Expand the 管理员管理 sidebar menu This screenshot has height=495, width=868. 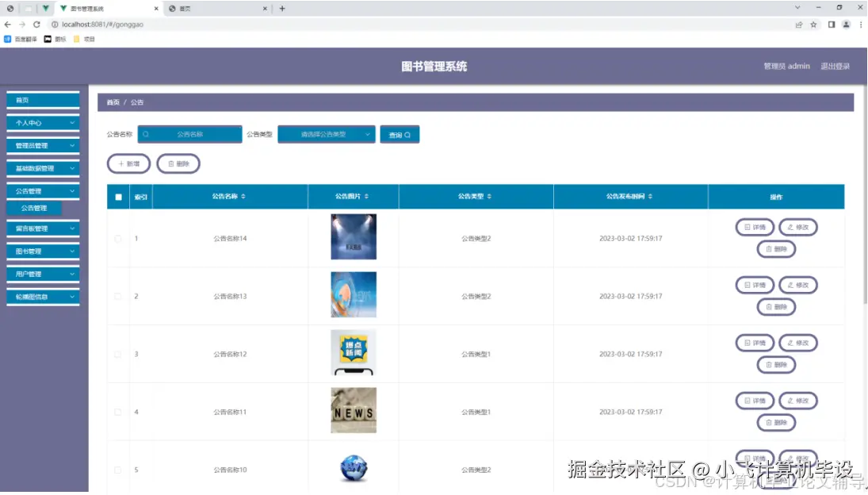[x=43, y=146]
